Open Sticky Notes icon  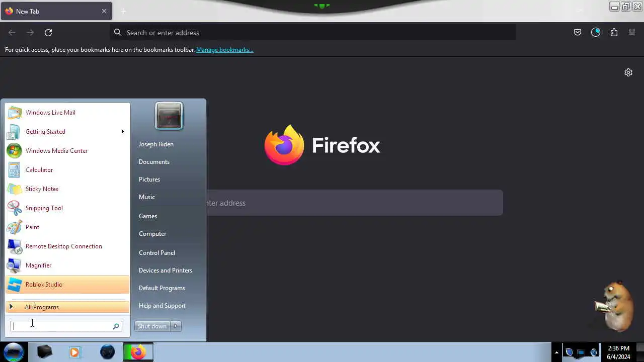15,189
